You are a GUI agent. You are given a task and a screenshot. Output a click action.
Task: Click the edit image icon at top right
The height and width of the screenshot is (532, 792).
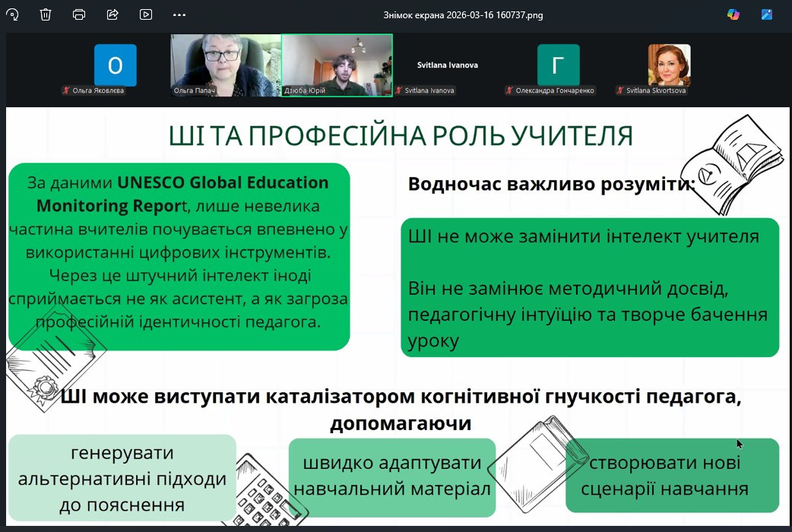click(x=767, y=14)
